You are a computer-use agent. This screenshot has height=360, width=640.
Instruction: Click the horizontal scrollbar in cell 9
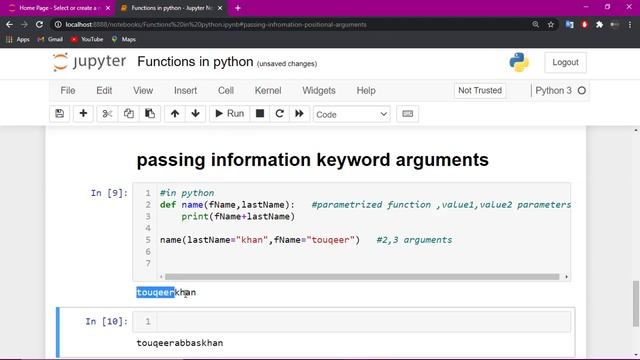[362, 277]
